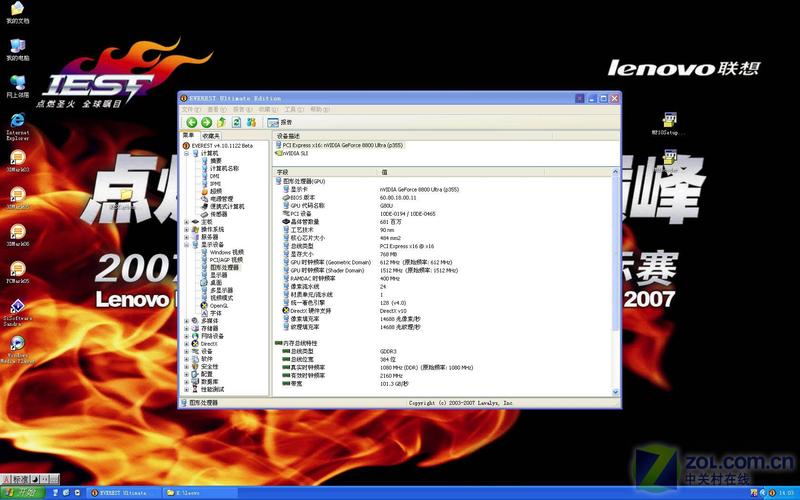Select 摘要 under 计算机
Viewport: 800px width, 500px height.
click(216, 161)
